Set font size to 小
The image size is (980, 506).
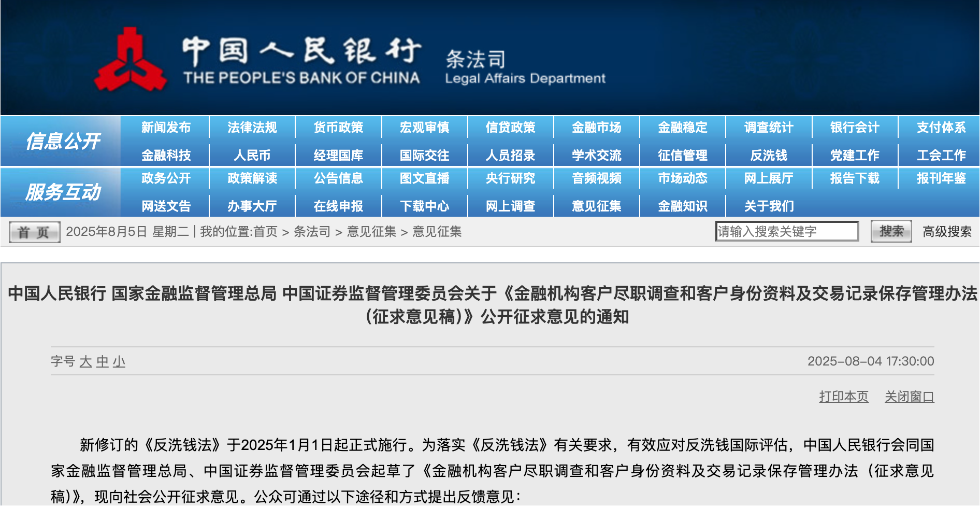click(x=119, y=361)
